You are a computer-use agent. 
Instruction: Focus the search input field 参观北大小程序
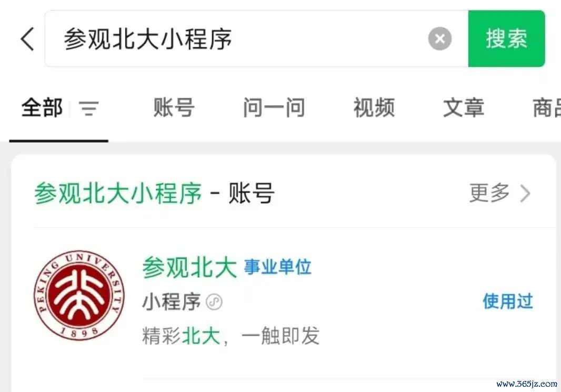pyautogui.click(x=256, y=38)
